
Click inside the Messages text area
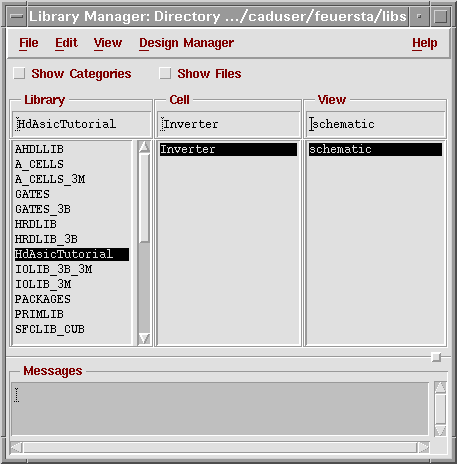pyautogui.click(x=220, y=409)
